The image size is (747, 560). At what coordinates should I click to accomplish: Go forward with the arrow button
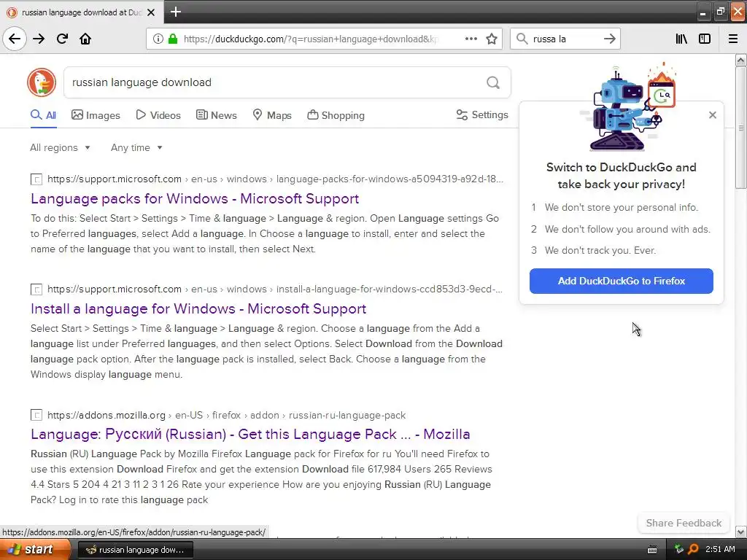click(39, 39)
